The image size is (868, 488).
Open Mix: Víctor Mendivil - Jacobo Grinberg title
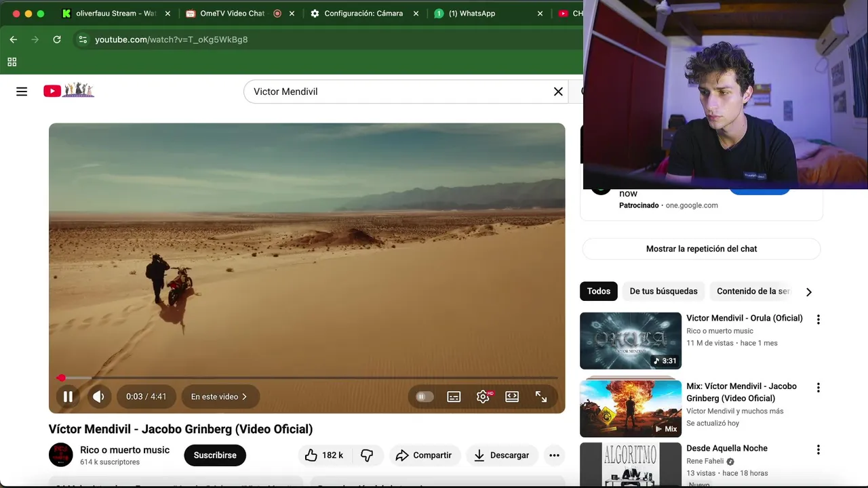pos(741,392)
